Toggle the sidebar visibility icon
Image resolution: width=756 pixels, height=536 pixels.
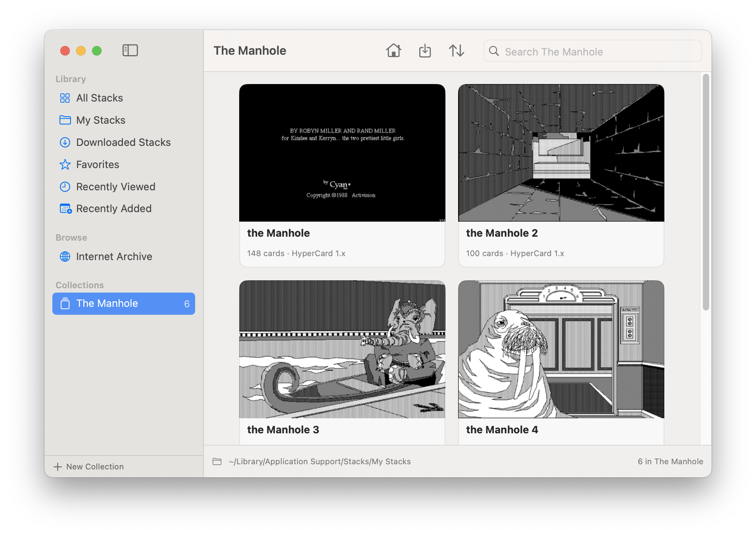pyautogui.click(x=130, y=50)
